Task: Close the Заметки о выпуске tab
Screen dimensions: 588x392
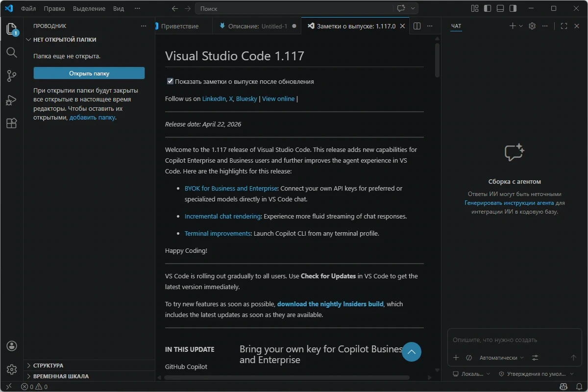Action: pyautogui.click(x=403, y=26)
